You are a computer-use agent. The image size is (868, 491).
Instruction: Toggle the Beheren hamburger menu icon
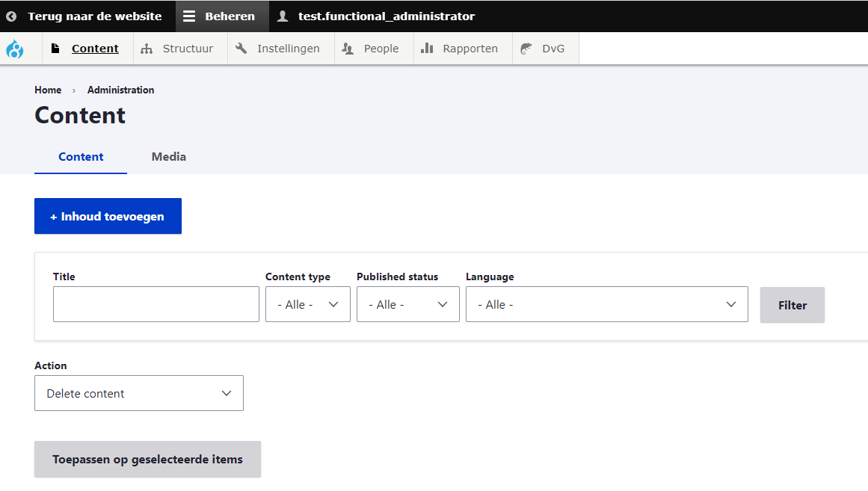coord(189,16)
